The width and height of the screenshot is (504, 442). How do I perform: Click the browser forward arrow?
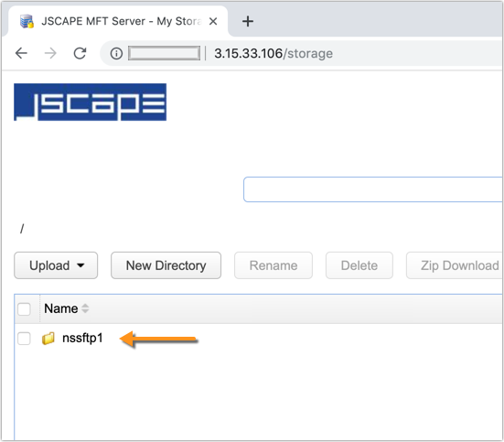pos(50,53)
